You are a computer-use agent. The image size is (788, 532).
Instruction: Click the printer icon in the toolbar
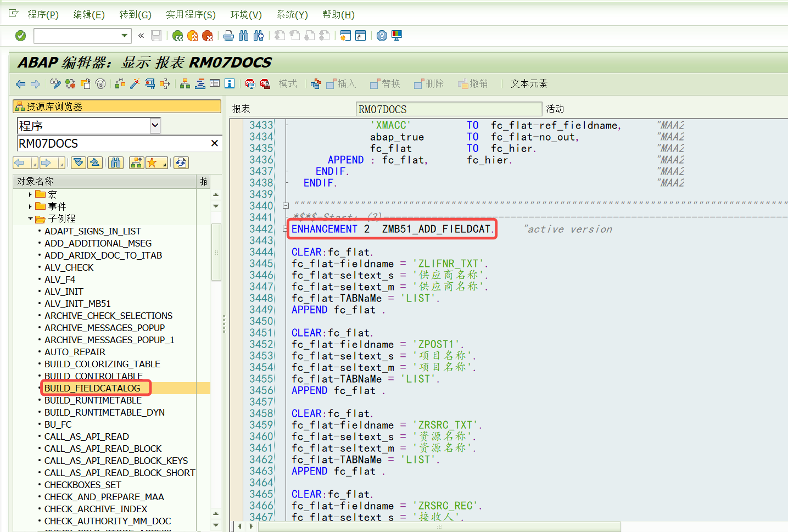coord(228,36)
